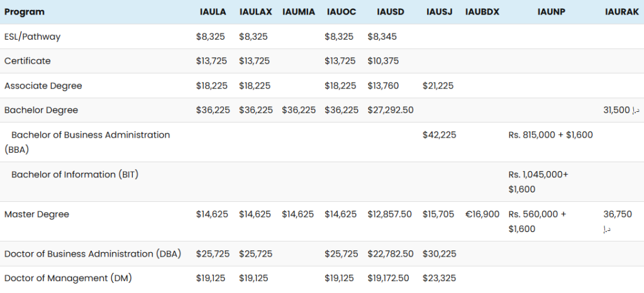Click the IAUMIA column header
The width and height of the screenshot is (644, 293).
(x=299, y=12)
